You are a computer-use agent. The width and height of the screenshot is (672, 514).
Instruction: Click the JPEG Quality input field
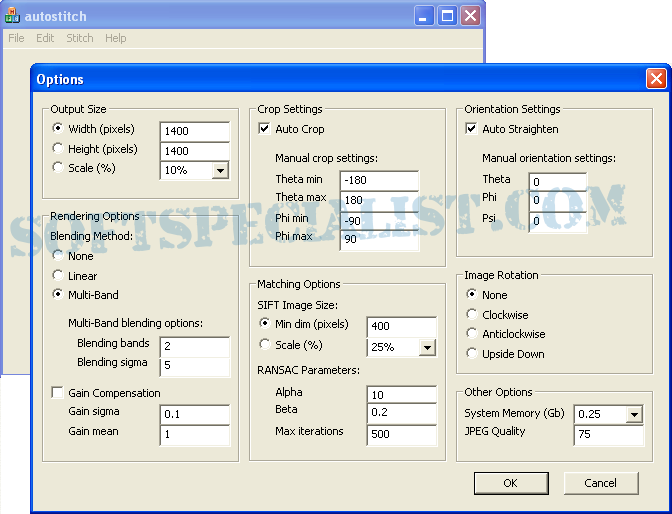pos(608,435)
